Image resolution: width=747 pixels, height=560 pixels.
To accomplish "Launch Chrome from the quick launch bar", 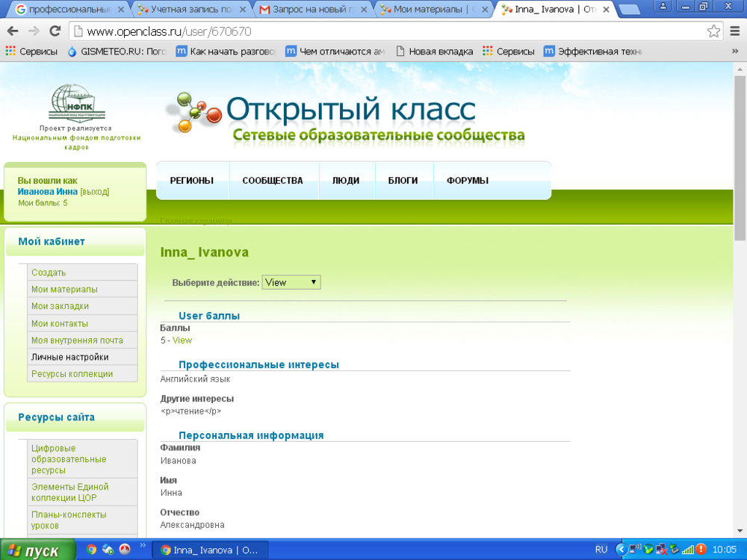I will pyautogui.click(x=91, y=550).
